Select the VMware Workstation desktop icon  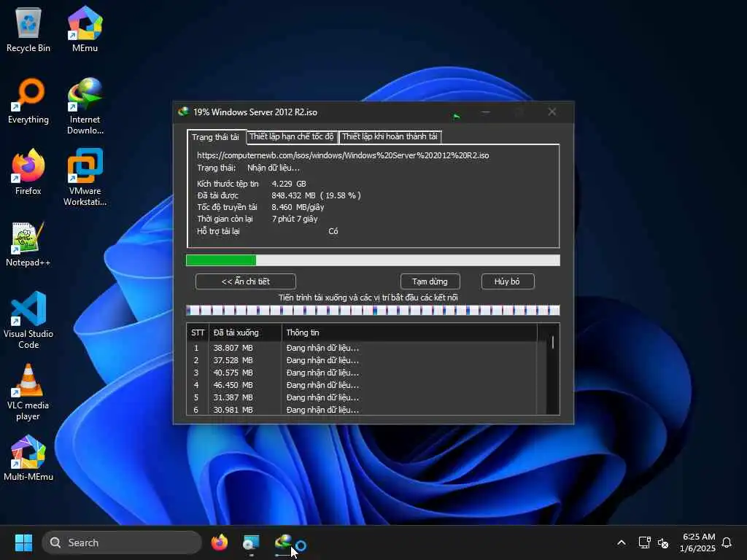(x=85, y=177)
